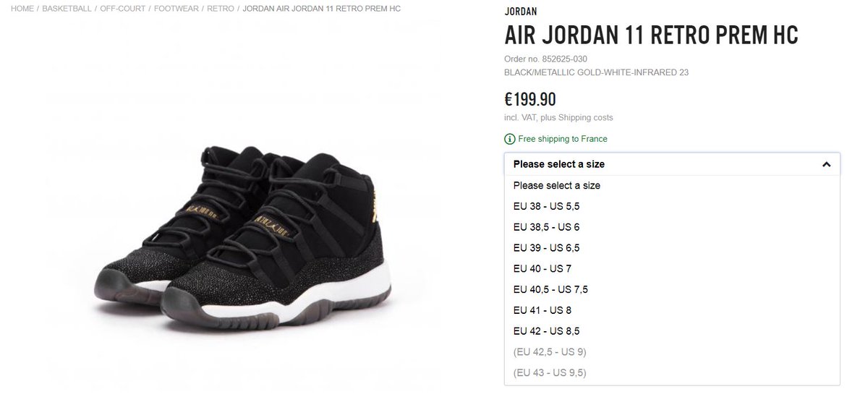Select size EU 38 - US 5,5

coord(672,206)
